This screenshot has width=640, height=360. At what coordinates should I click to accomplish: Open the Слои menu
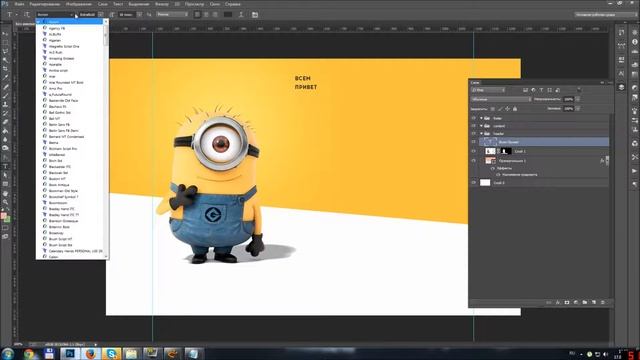click(102, 4)
